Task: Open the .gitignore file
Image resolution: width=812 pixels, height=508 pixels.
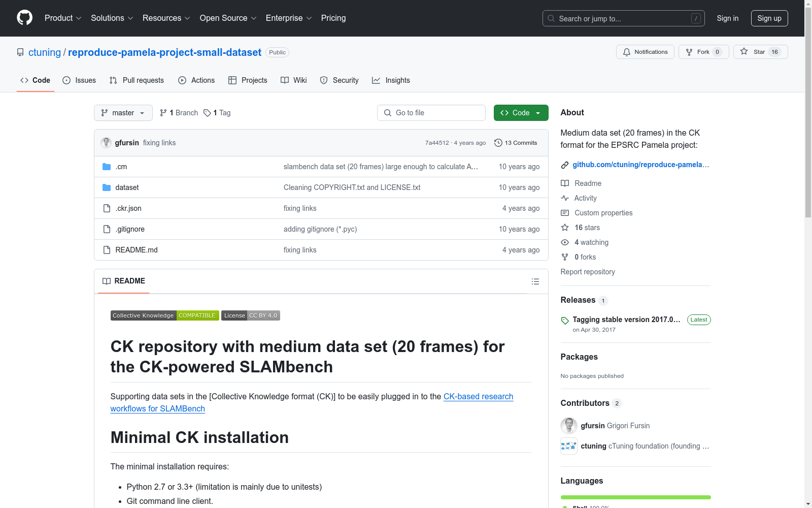Action: 130,229
